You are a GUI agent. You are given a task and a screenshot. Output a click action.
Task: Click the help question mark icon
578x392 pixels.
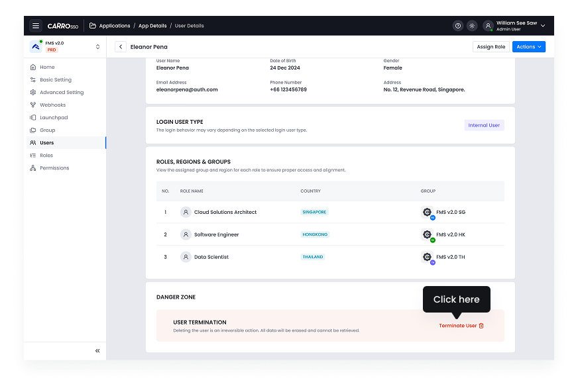pos(457,26)
